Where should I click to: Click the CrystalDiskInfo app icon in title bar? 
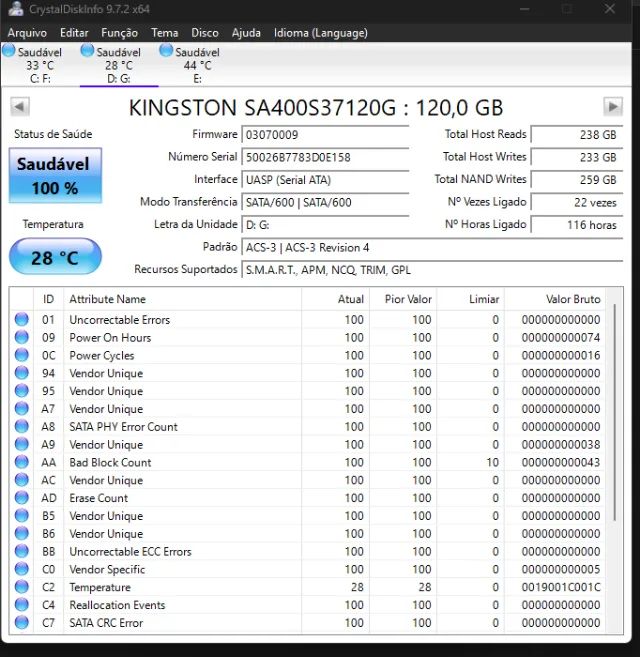[16, 9]
